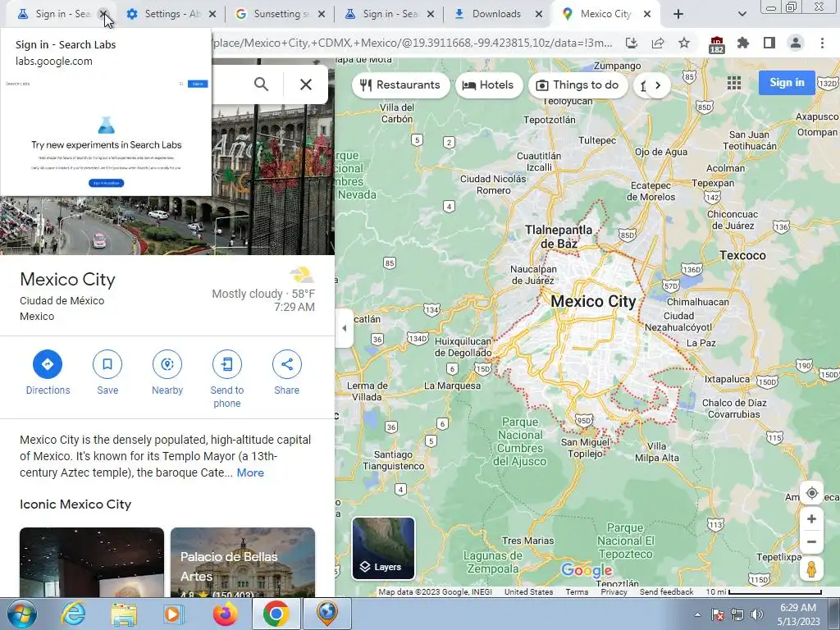The height and width of the screenshot is (630, 840).
Task: Toggle the Chrome side panel icon
Action: 769,43
